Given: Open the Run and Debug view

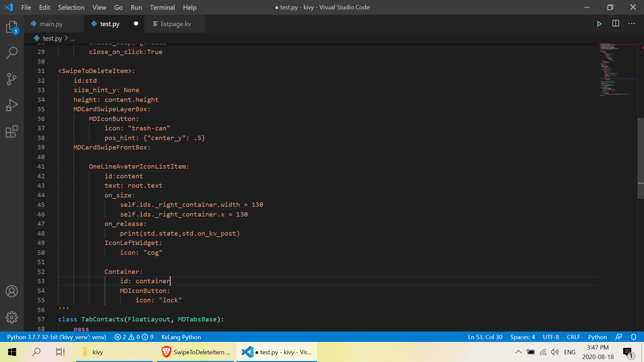Looking at the screenshot, I should [12, 105].
